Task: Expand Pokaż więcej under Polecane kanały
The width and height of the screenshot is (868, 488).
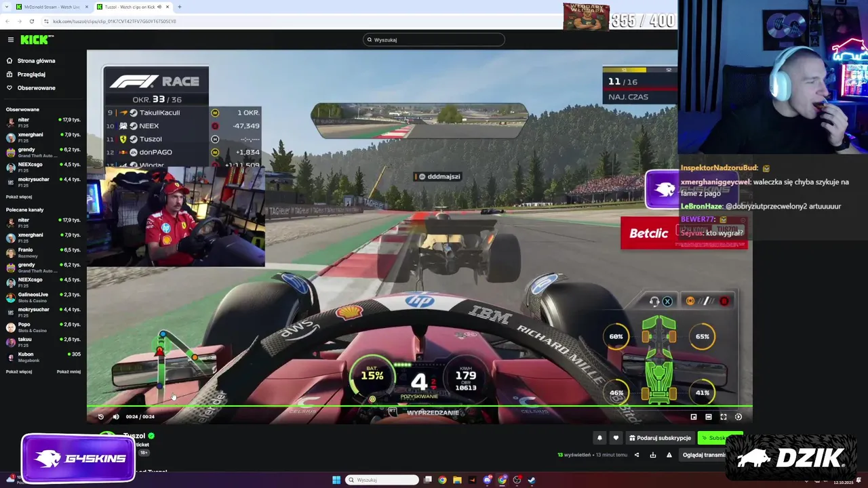Action: pyautogui.click(x=19, y=371)
